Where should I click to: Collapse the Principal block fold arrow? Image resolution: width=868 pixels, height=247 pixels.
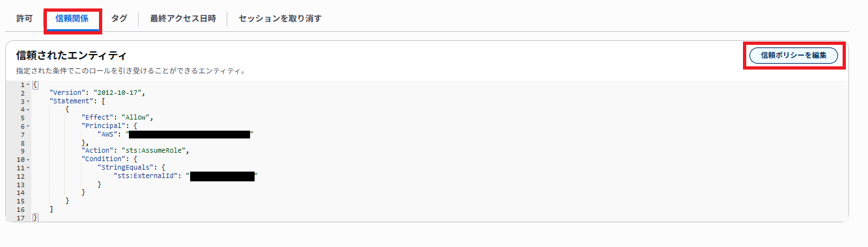coord(28,126)
